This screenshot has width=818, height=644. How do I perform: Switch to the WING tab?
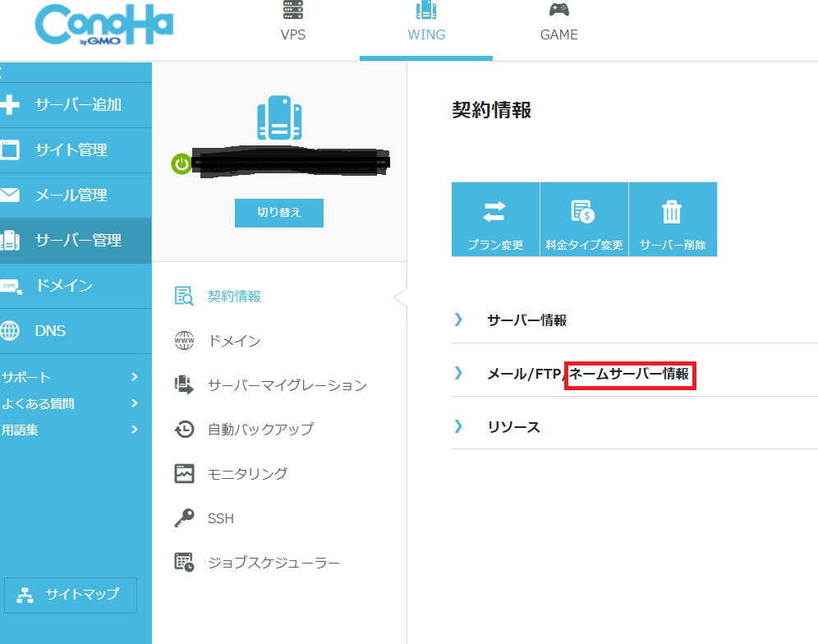(426, 34)
